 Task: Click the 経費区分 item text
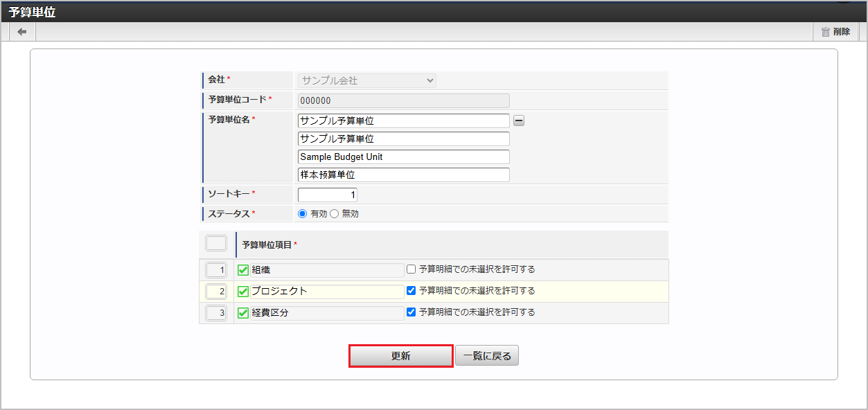point(270,313)
